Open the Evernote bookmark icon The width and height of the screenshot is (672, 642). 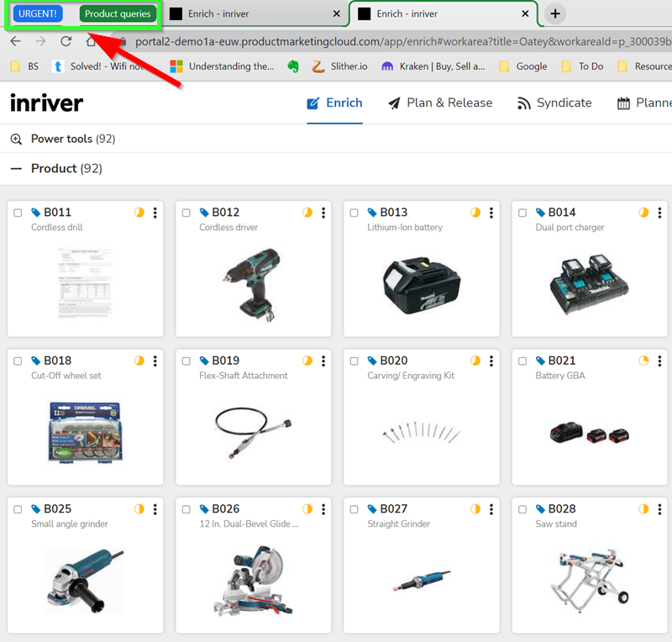coord(293,66)
